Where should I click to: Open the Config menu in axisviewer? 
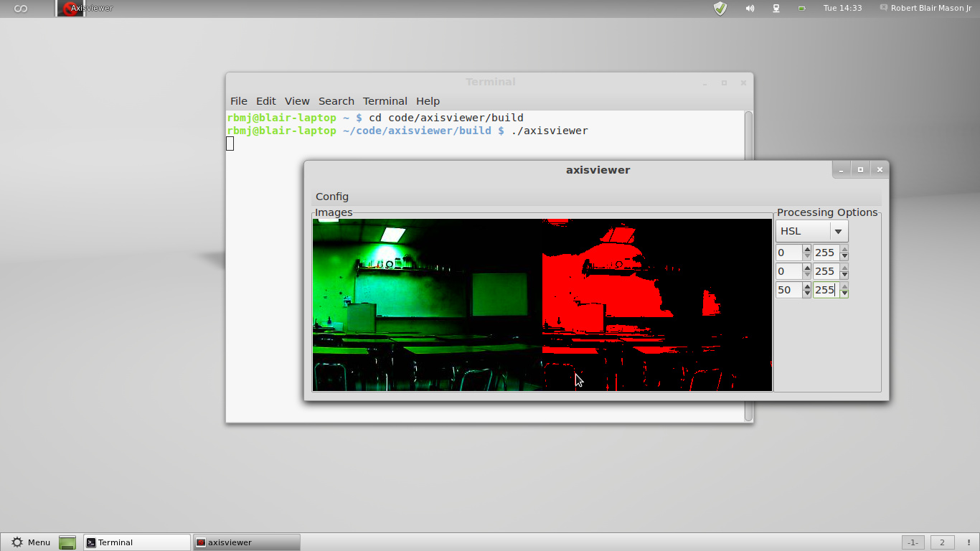coord(332,197)
